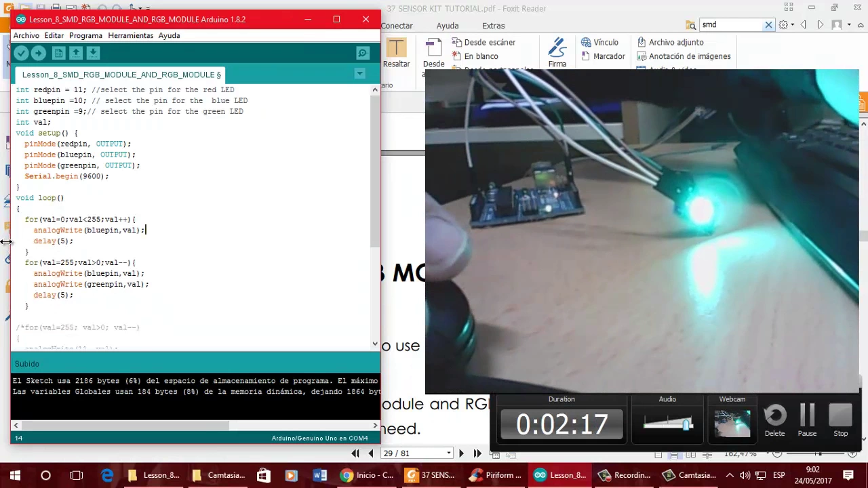
Task: Open the Windows Start menu
Action: [x=15, y=475]
